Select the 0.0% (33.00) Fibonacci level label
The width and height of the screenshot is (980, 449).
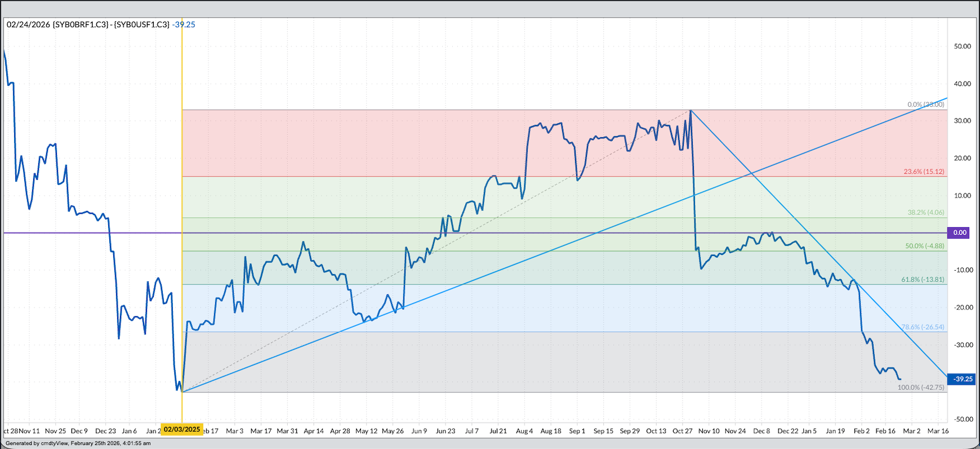[x=925, y=105]
